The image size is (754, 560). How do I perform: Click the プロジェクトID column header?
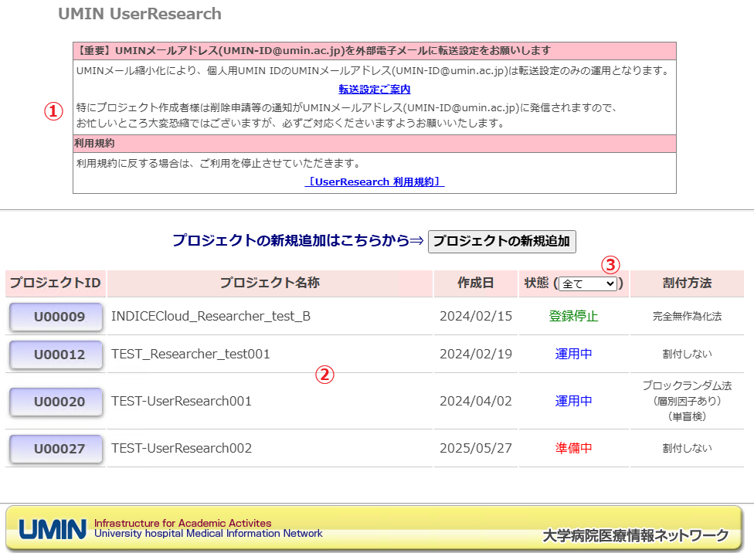click(56, 283)
